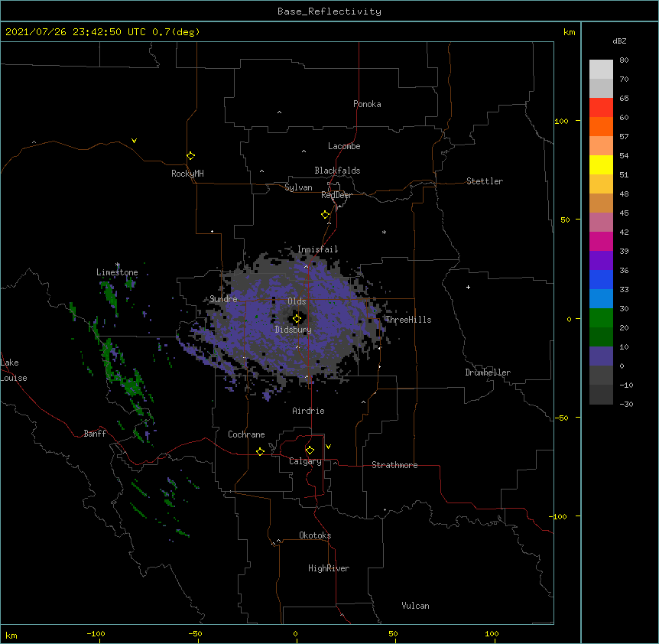This screenshot has height=644, width=659.
Task: Click the km unit label at bottom left
Action: pyautogui.click(x=11, y=636)
